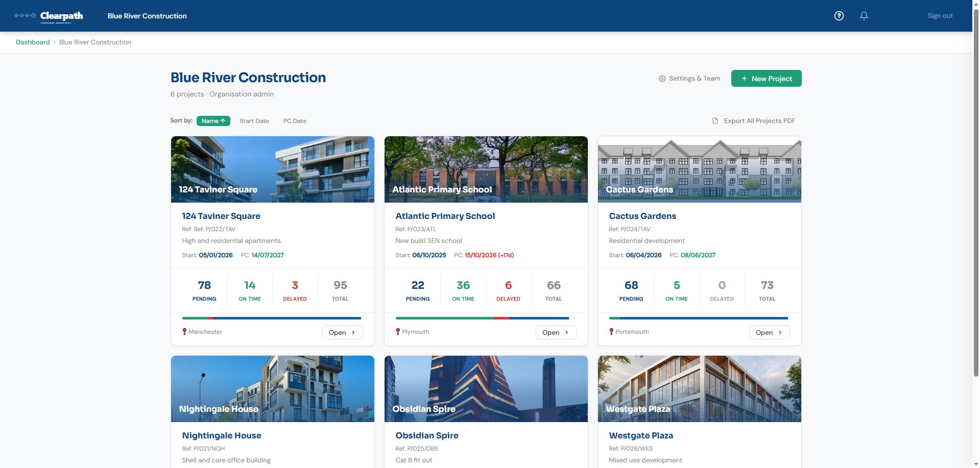Image resolution: width=980 pixels, height=468 pixels.
Task: Click the Plymouth location pin icon
Action: 398,332
